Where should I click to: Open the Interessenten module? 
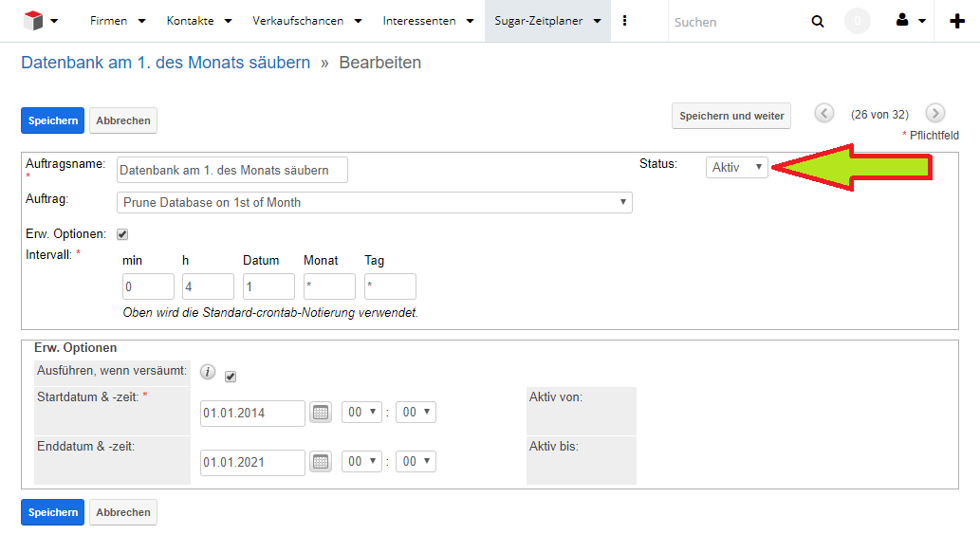pos(418,21)
